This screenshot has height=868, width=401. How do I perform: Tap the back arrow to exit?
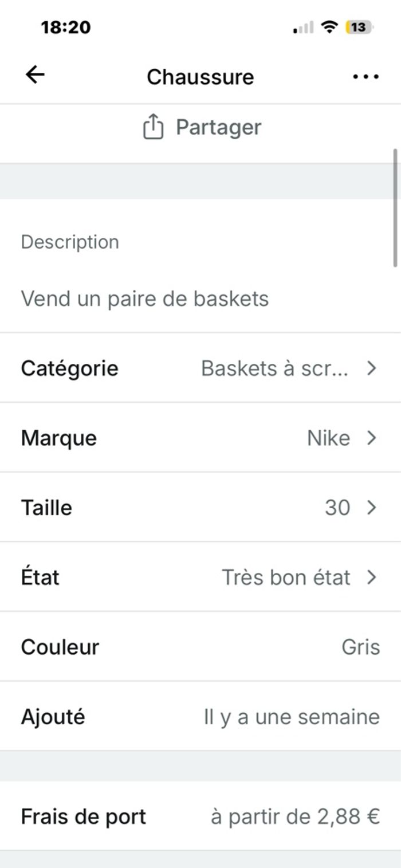(x=34, y=74)
